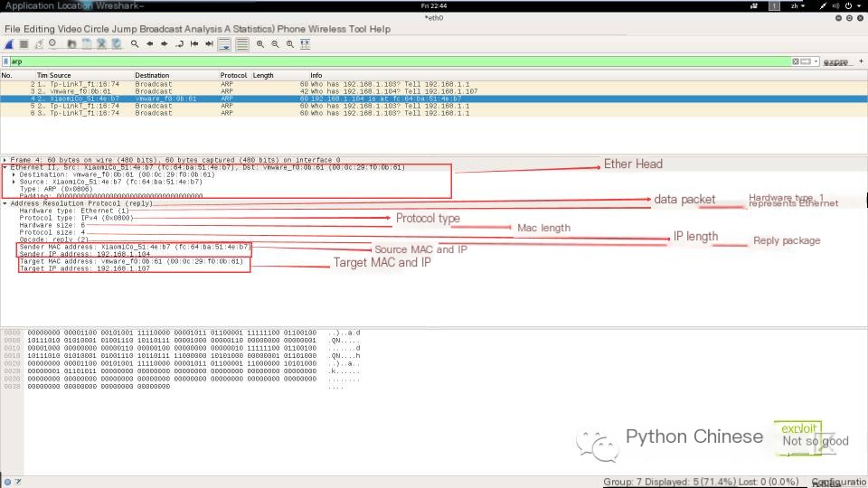868x488 pixels.
Task: Open zh input language dropdown
Action: coord(797,5)
